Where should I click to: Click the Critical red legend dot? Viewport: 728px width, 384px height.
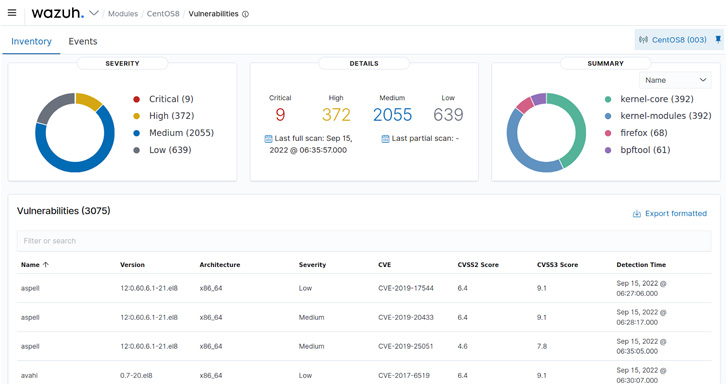click(136, 99)
